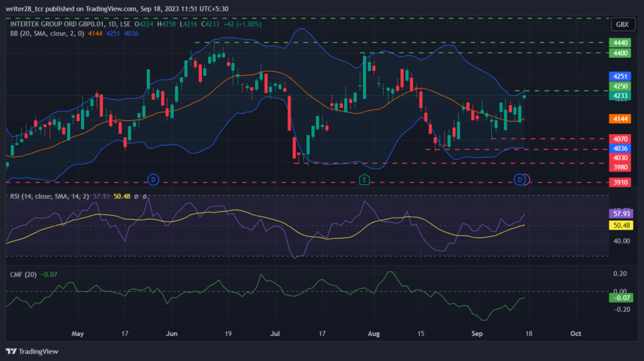Click the TradingView logo
Screen dimensions: 644x361
tap(32, 351)
